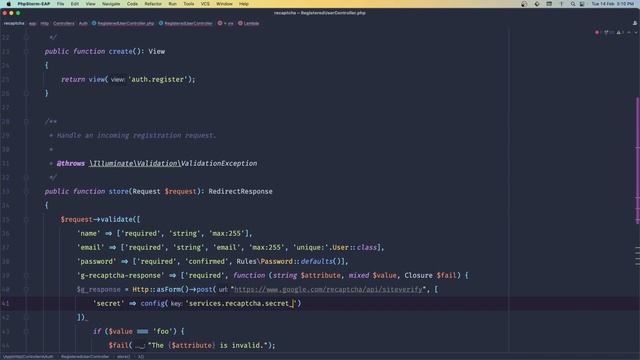The height and width of the screenshot is (360, 640).
Task: Click the 'g-recaptcha-response' array key
Action: (x=120, y=276)
